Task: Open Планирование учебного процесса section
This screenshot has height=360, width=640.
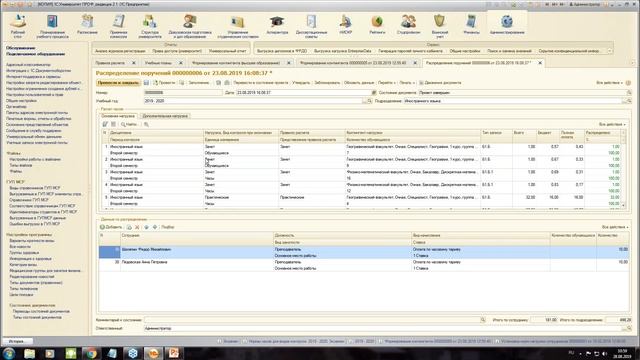Action: pyautogui.click(x=52, y=26)
